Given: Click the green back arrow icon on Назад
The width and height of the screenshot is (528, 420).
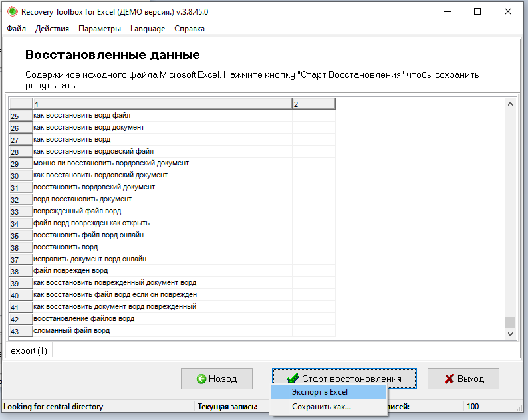Looking at the screenshot, I should click(201, 379).
